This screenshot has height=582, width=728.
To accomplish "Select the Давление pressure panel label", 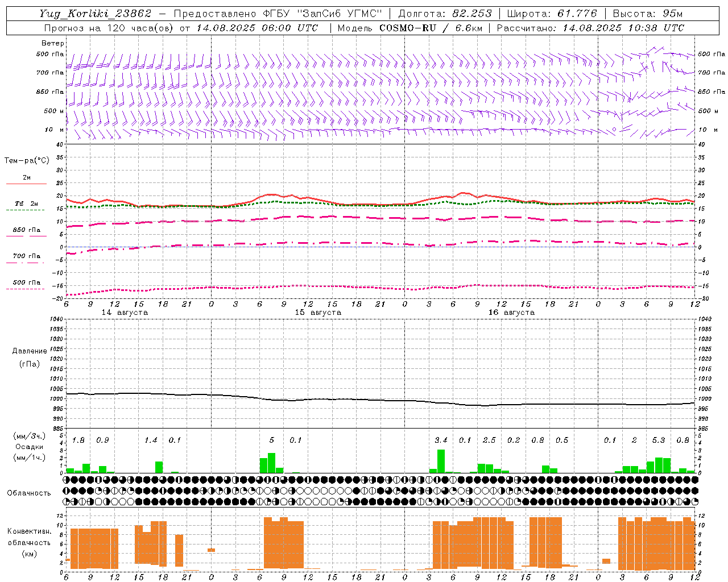I will tap(30, 351).
